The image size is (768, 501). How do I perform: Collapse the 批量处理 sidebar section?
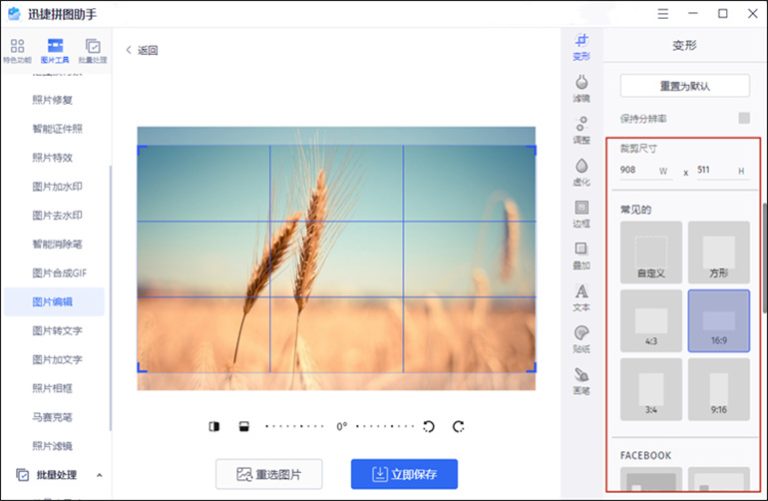coord(99,475)
